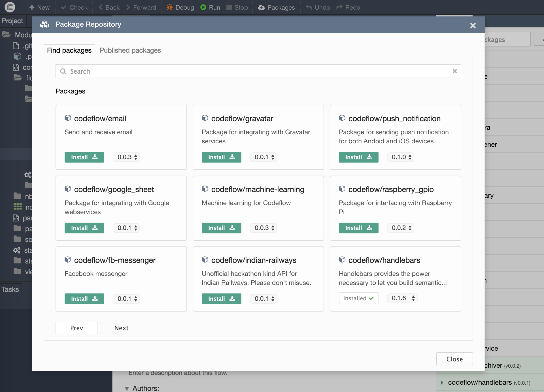This screenshot has width=544, height=392.
Task: Open version dropdown for codeflow/handlebars
Action: point(402,298)
